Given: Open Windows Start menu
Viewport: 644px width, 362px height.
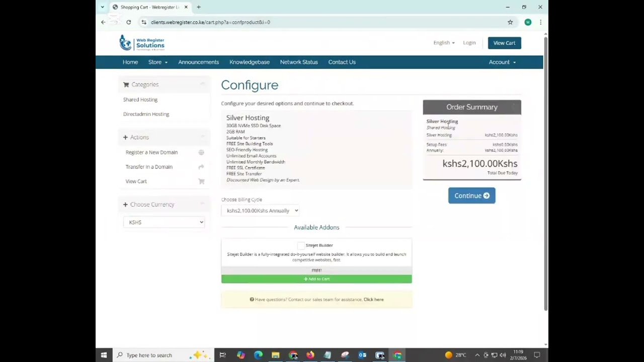Looking at the screenshot, I should [104, 355].
